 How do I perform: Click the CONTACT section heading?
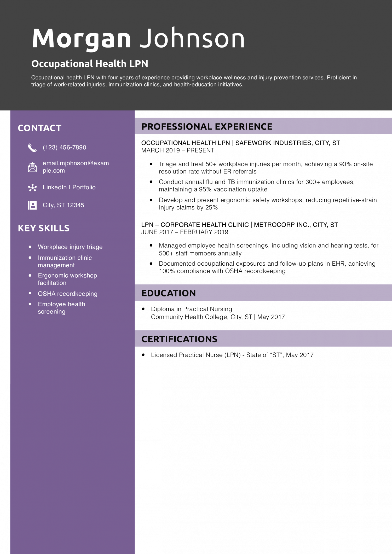(x=39, y=128)
